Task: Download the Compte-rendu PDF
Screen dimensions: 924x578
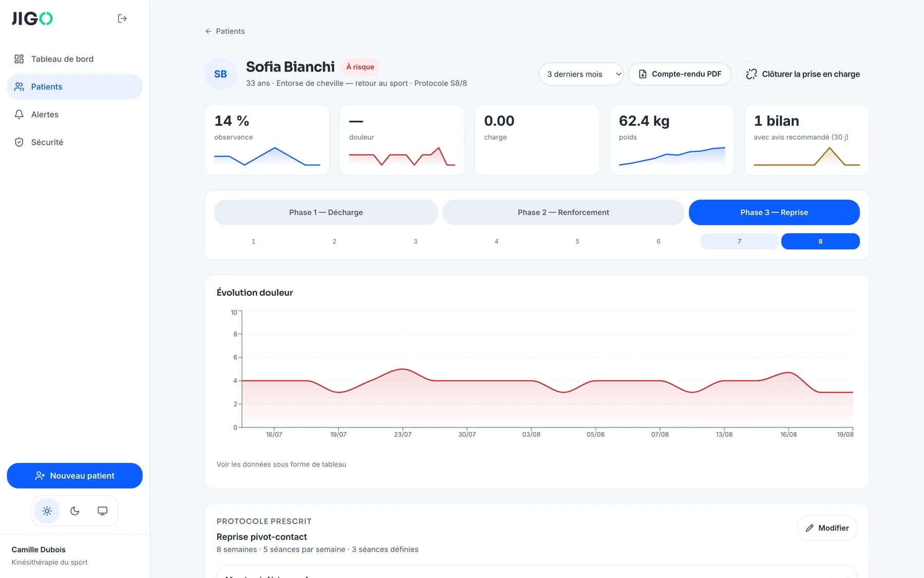Action: point(680,74)
